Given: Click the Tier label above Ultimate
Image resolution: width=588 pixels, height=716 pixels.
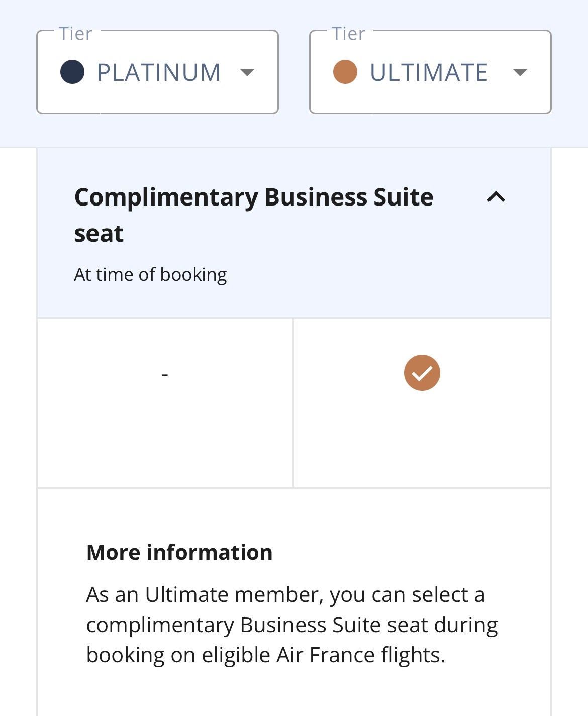Looking at the screenshot, I should (348, 34).
